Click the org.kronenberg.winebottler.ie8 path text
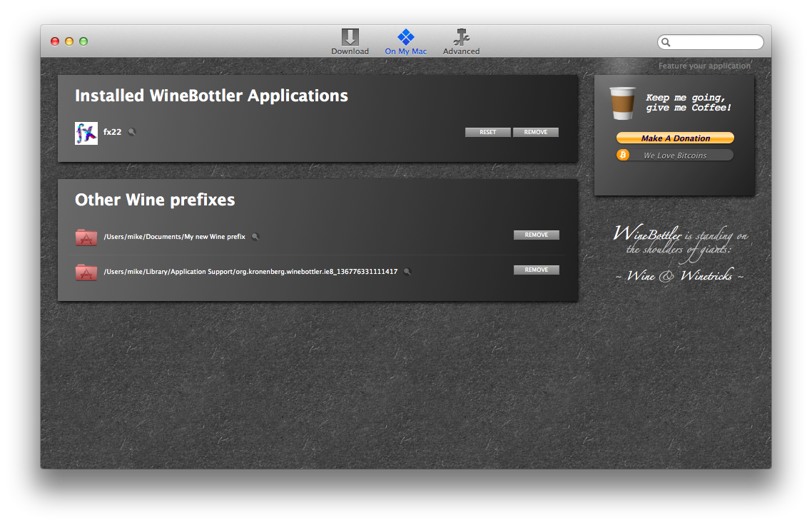Viewport: 812px width, 525px height. (250, 272)
